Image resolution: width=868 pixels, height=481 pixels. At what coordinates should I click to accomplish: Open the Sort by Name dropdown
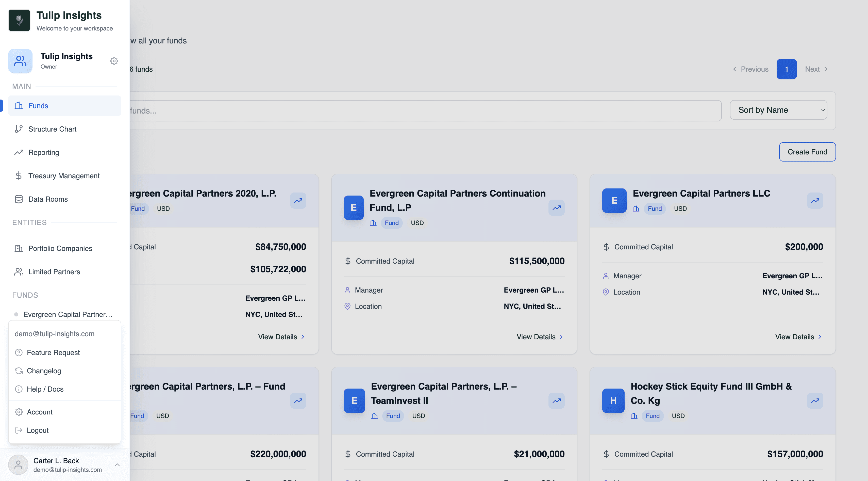click(x=778, y=110)
